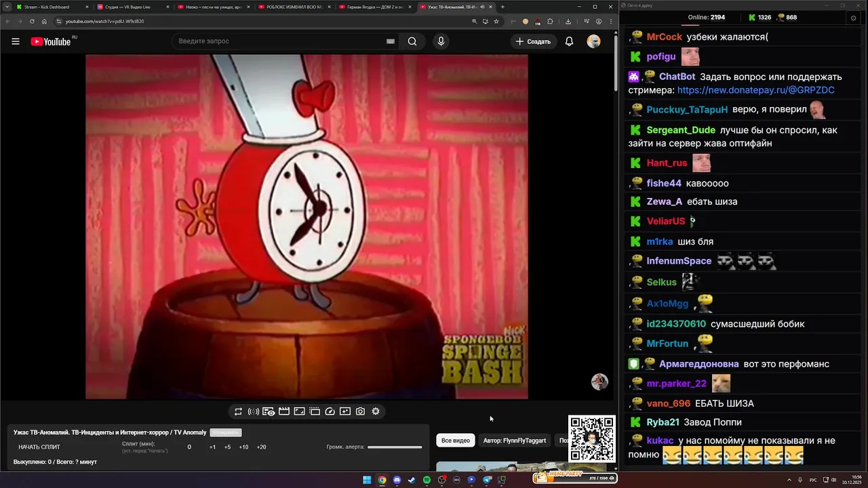This screenshot has height=488, width=868.
Task: Open the browser downloads icon
Action: (x=568, y=21)
